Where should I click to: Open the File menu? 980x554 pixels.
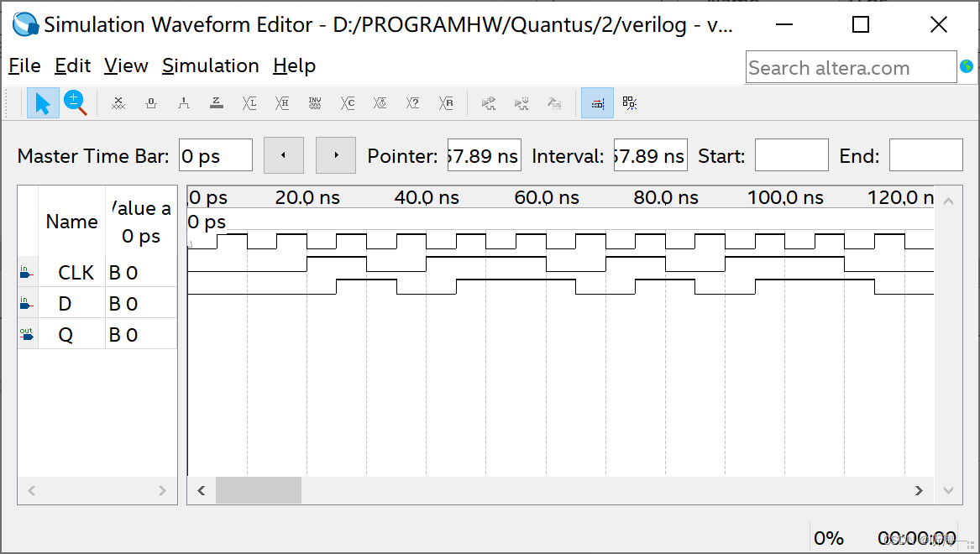tap(24, 65)
